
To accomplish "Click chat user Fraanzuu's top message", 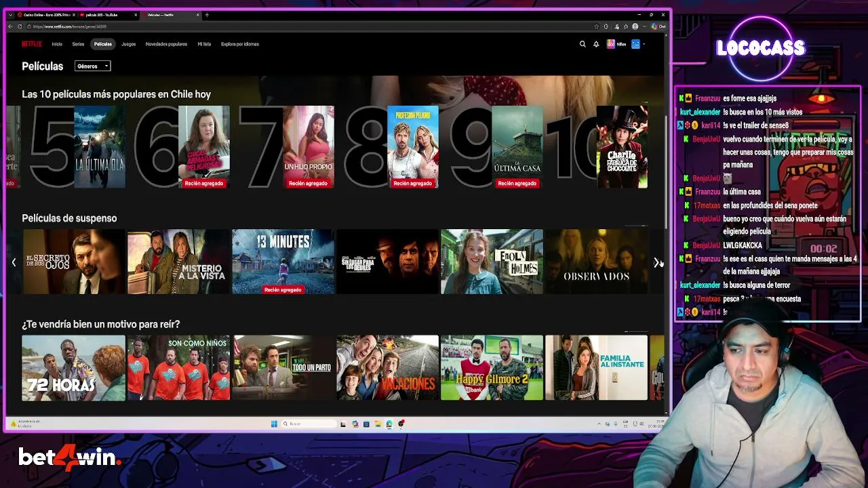I will point(749,98).
